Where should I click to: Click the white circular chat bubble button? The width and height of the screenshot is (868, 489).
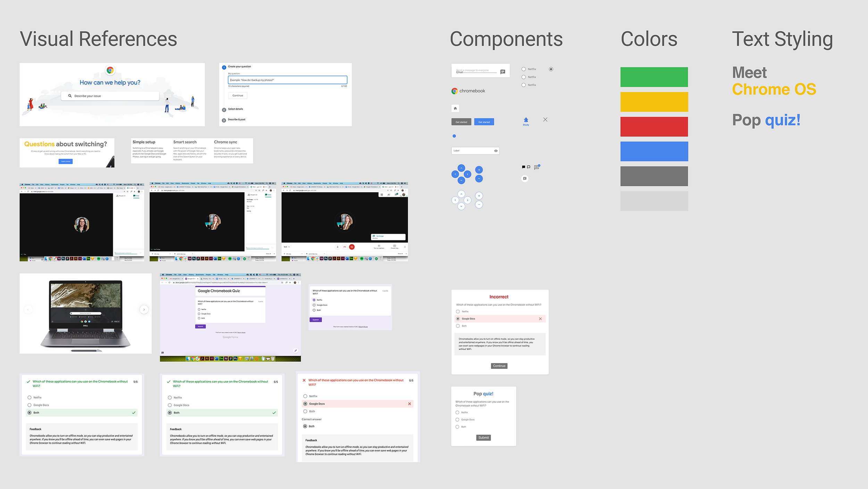tap(525, 179)
